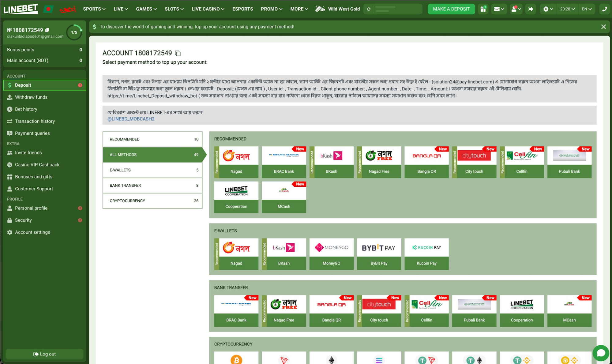This screenshot has width=612, height=364.
Task: Switch to RECOMMENDED methods tab
Action: click(152, 139)
